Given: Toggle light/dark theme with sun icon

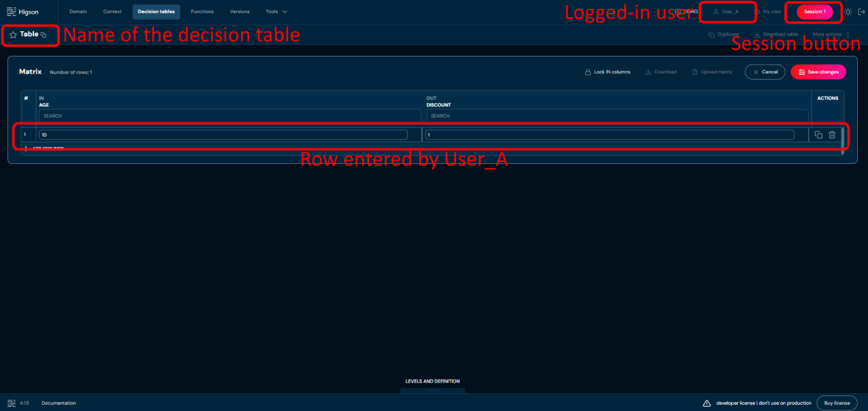Looking at the screenshot, I should [848, 12].
